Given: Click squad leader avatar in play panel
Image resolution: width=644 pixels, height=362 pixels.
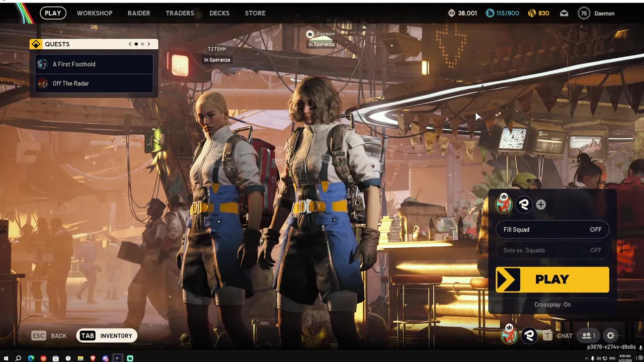Looking at the screenshot, I should click(504, 204).
